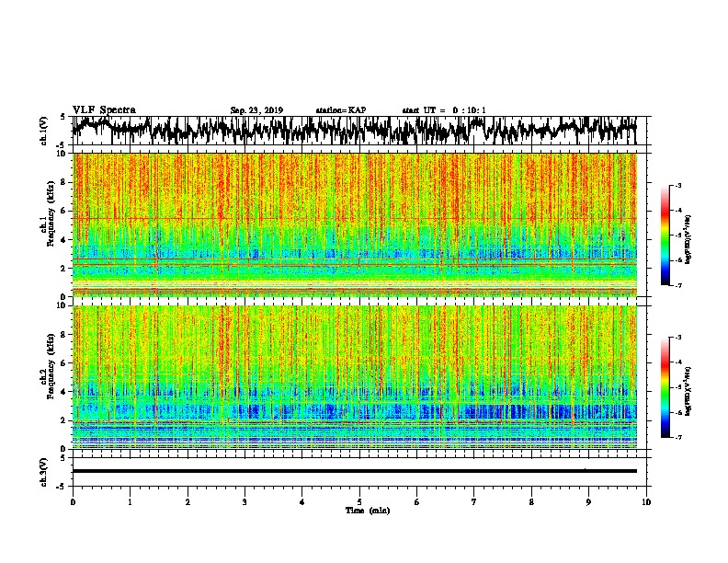Click the ch.2 color scale PSD unit label

(x=688, y=391)
